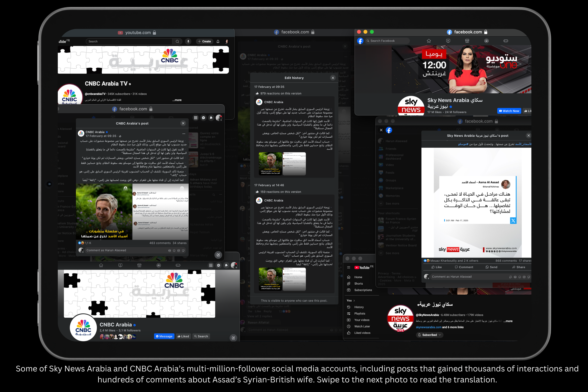This screenshot has width=588, height=392.
Task: Open the skynewsarabia.com link
Action: coord(428,327)
